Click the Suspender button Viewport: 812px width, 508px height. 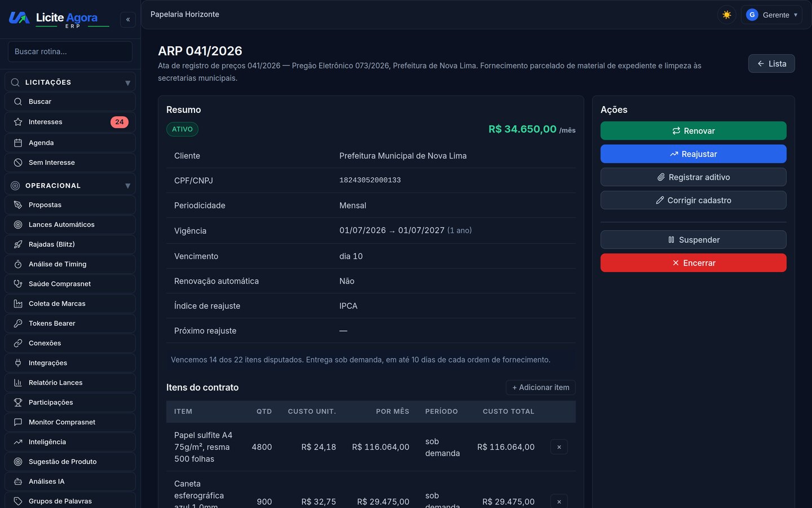click(694, 240)
